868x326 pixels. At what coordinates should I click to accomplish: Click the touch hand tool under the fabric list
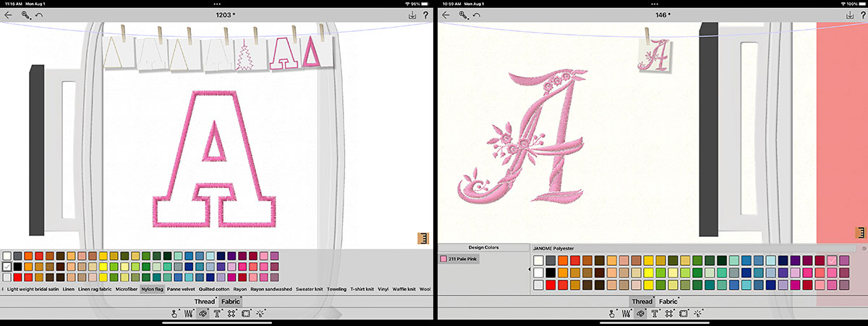click(174, 314)
